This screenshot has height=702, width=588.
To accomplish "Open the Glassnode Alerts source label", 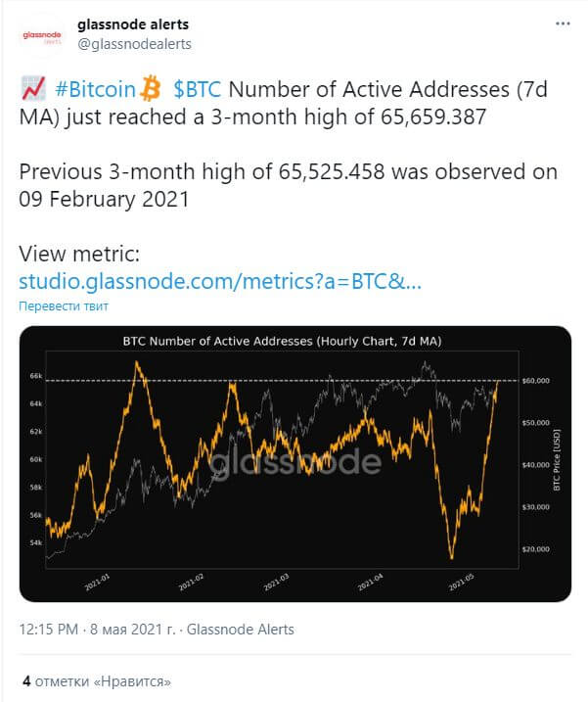I will pyautogui.click(x=241, y=629).
